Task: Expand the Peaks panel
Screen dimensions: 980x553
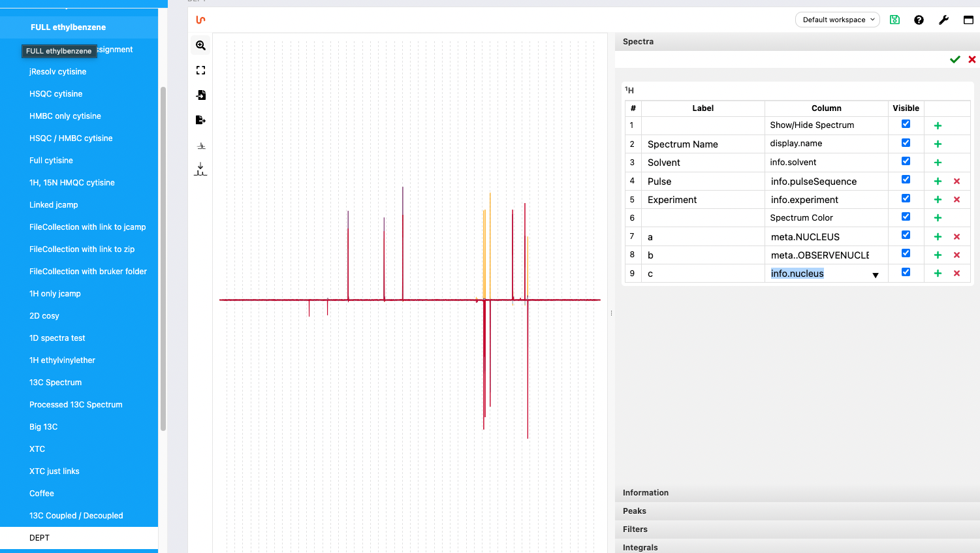Action: (797, 511)
